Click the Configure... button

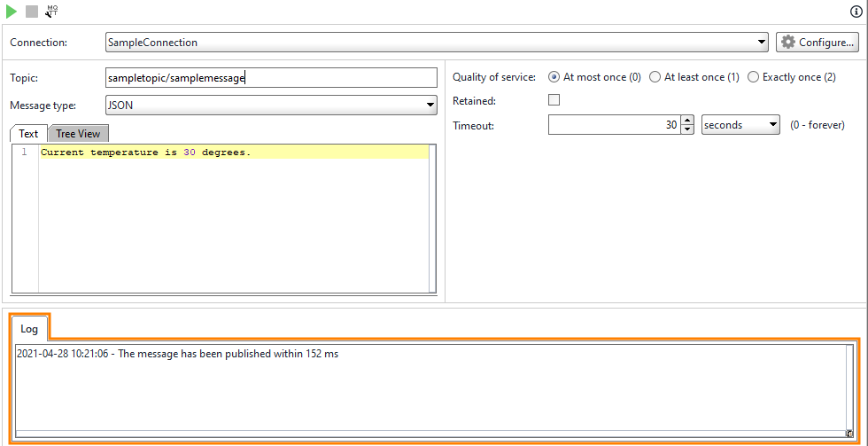click(x=817, y=42)
